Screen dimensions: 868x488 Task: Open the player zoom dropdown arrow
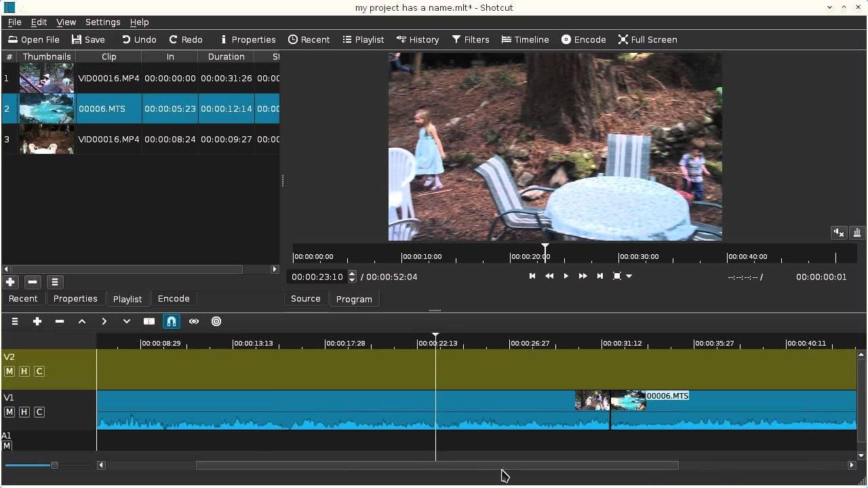click(x=630, y=276)
